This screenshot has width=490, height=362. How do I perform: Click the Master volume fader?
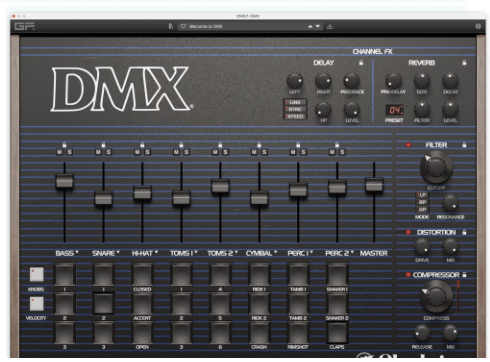[374, 185]
